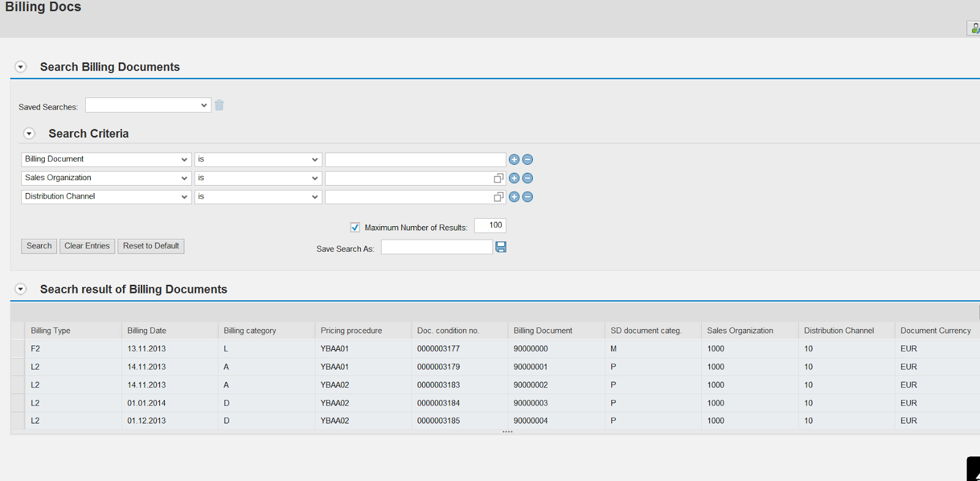Add criterion line after Sales Organization row
The width and height of the screenshot is (980, 481).
[x=514, y=178]
